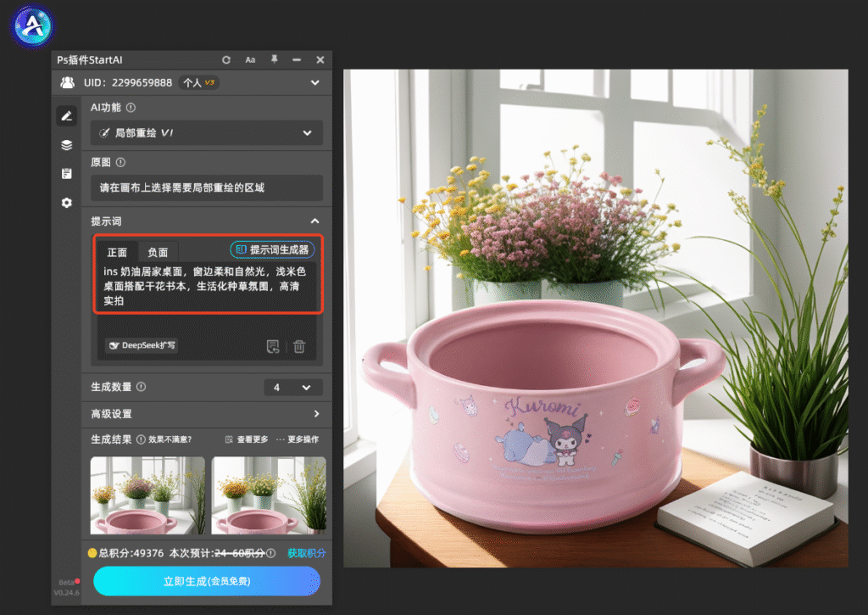Delete prompt with trash icon
Viewport: 868px width, 615px height.
[299, 346]
